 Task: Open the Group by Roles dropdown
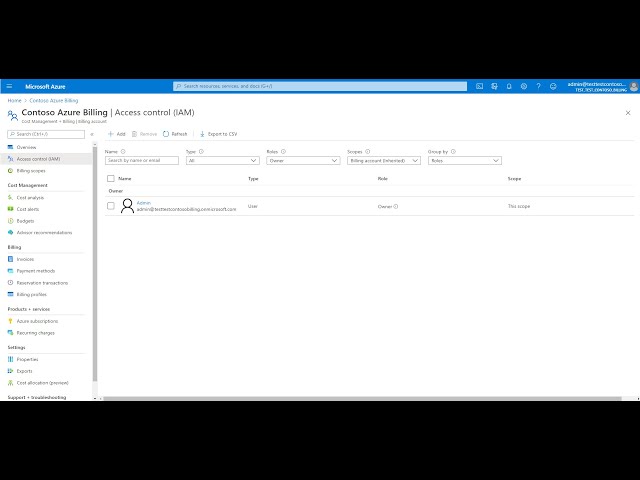(x=464, y=160)
